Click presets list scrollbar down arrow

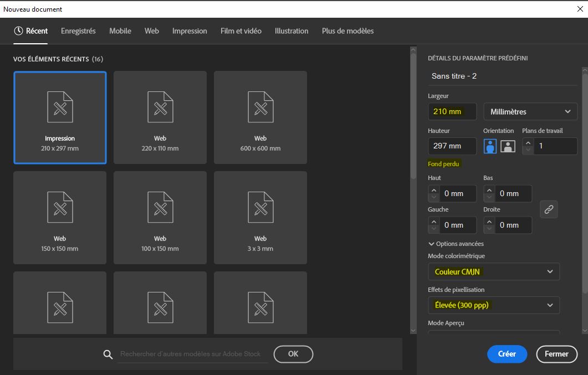(x=413, y=331)
